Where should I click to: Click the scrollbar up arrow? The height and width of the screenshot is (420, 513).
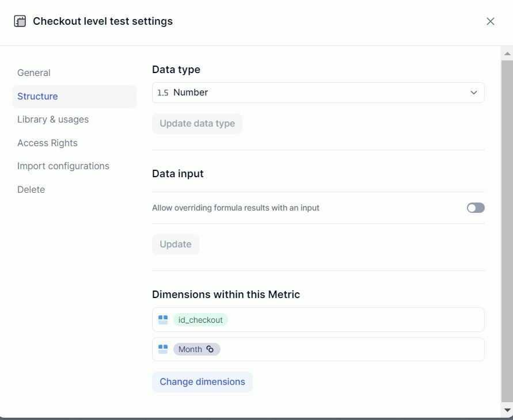(507, 54)
